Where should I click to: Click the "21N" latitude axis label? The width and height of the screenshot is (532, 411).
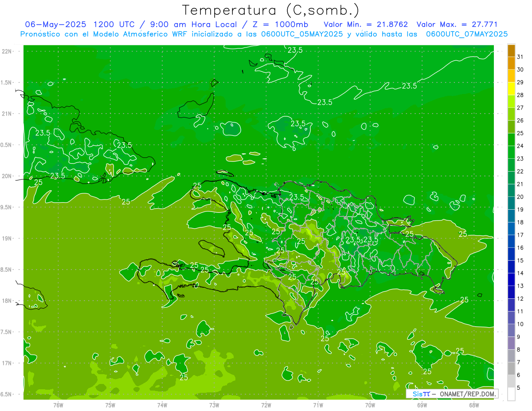pos(7,114)
